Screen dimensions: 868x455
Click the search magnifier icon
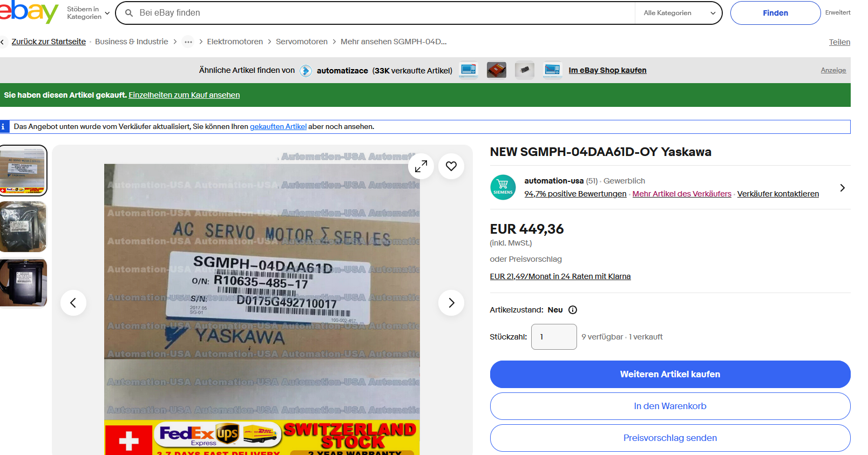(129, 13)
